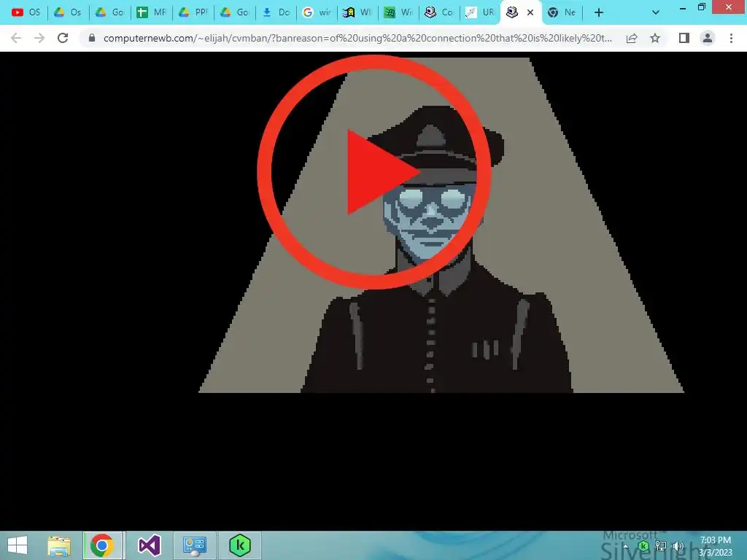This screenshot has height=560, width=747.
Task: Go forward to next page
Action: click(x=39, y=38)
